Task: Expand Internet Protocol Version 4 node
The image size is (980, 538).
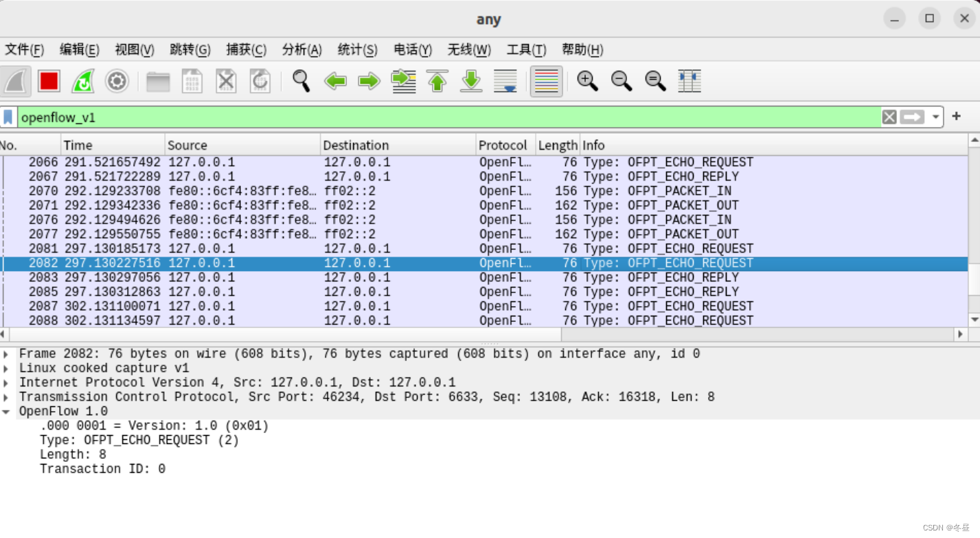Action: click(x=6, y=383)
